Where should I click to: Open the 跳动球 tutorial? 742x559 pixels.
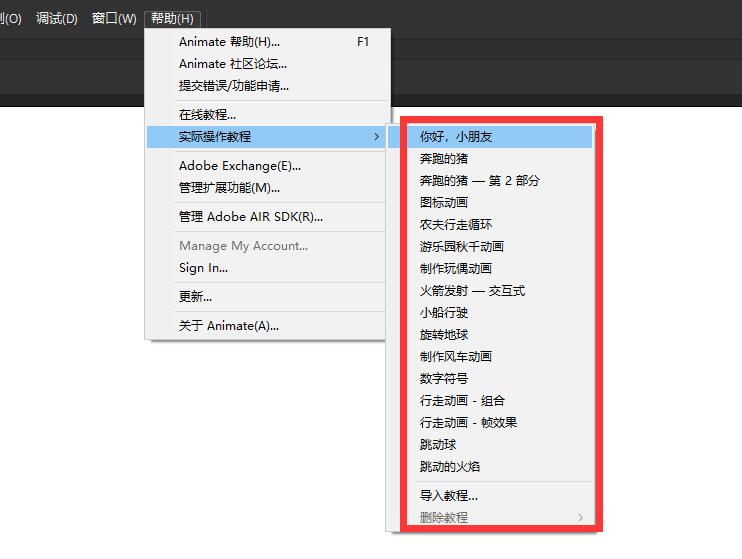tap(490, 445)
